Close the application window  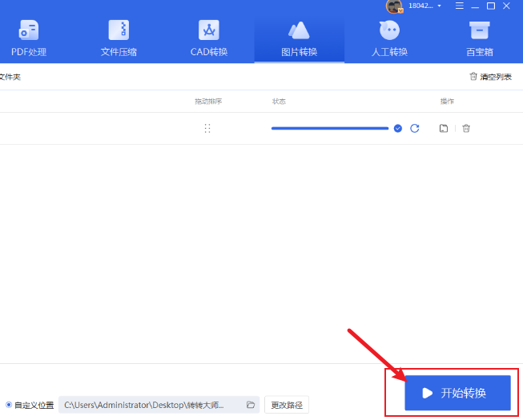506,6
